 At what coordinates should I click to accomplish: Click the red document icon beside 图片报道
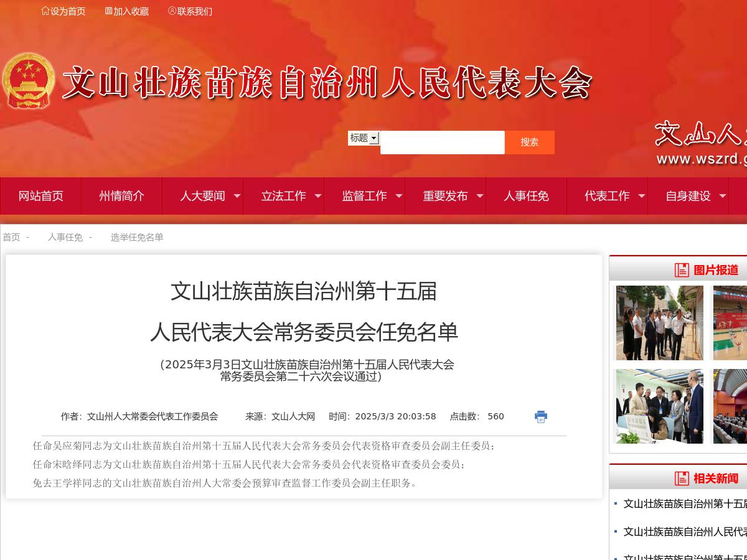[682, 270]
